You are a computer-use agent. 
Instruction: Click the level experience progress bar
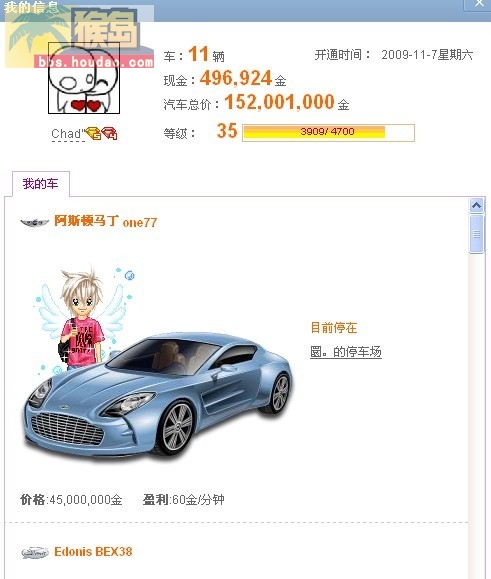pos(328,133)
